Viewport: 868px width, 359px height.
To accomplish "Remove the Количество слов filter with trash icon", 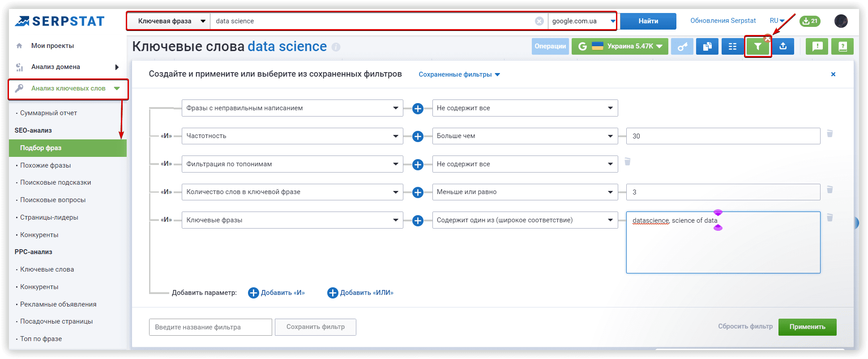I will (x=830, y=190).
